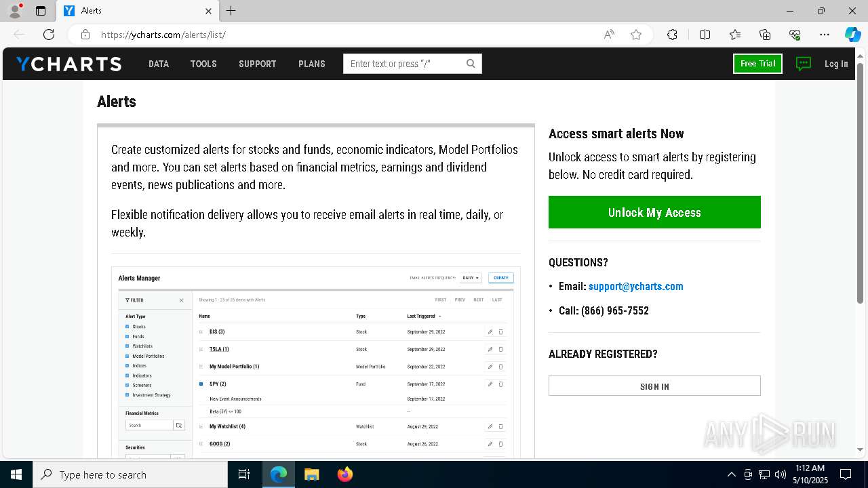Click the Alerts page heading
This screenshot has height=488, width=868.
click(117, 102)
